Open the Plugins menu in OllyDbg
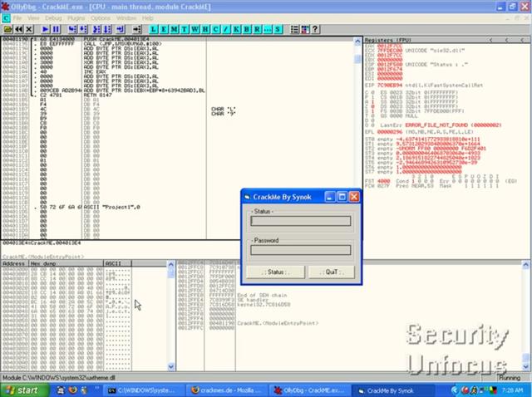Image resolution: width=532 pixels, height=397 pixels. click(76, 18)
